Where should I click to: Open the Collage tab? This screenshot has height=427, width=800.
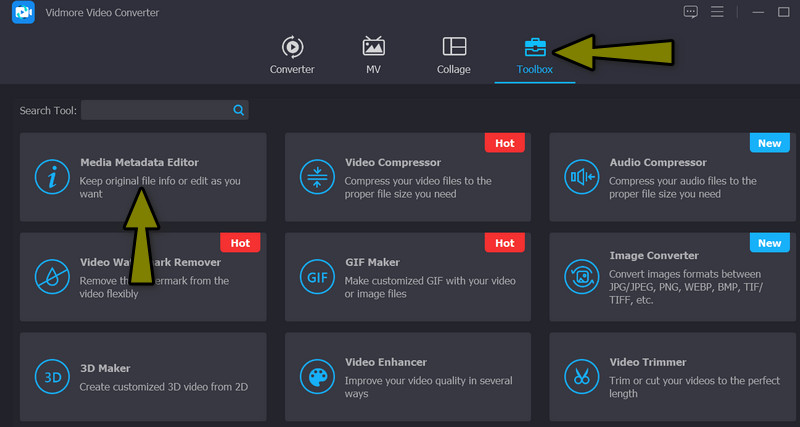tap(454, 55)
